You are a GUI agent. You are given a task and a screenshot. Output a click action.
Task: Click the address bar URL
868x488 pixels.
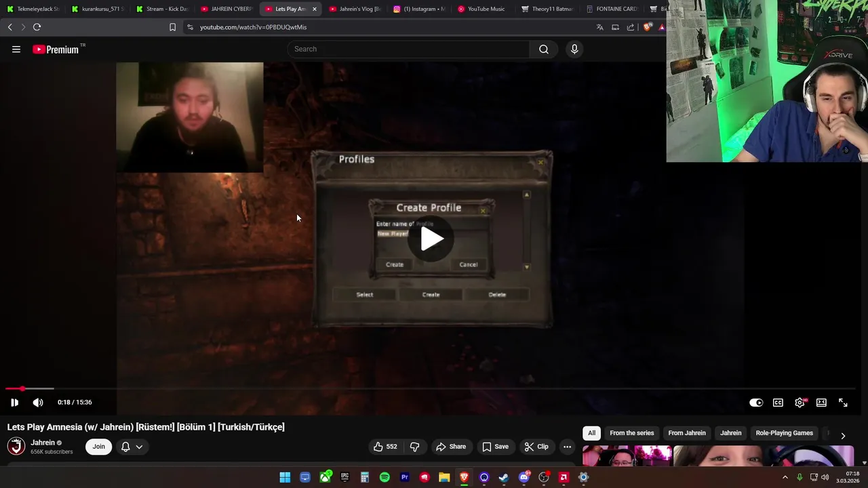pyautogui.click(x=253, y=27)
